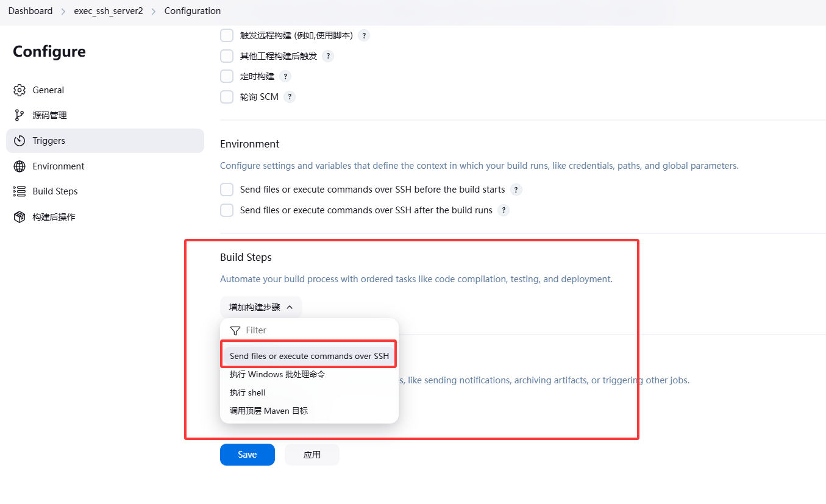This screenshot has height=504, width=826.
Task: Open help for 定时构建 option
Action: (x=285, y=77)
